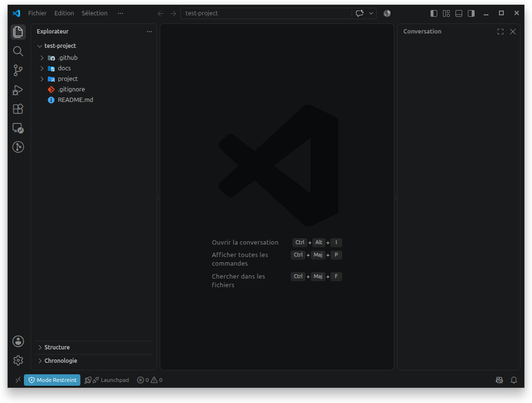Screen dimensions: 532x403
Task: Open the Customize Layout icon
Action: point(446,13)
